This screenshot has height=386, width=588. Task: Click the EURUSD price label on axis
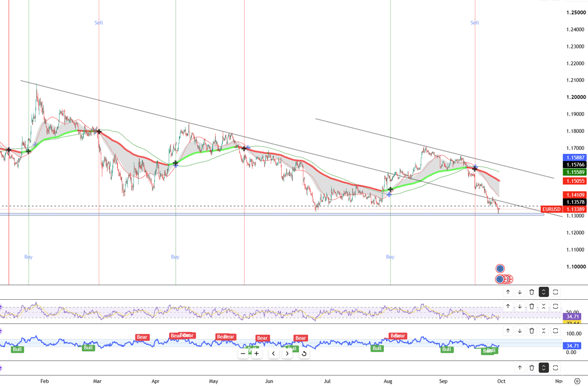click(x=551, y=210)
